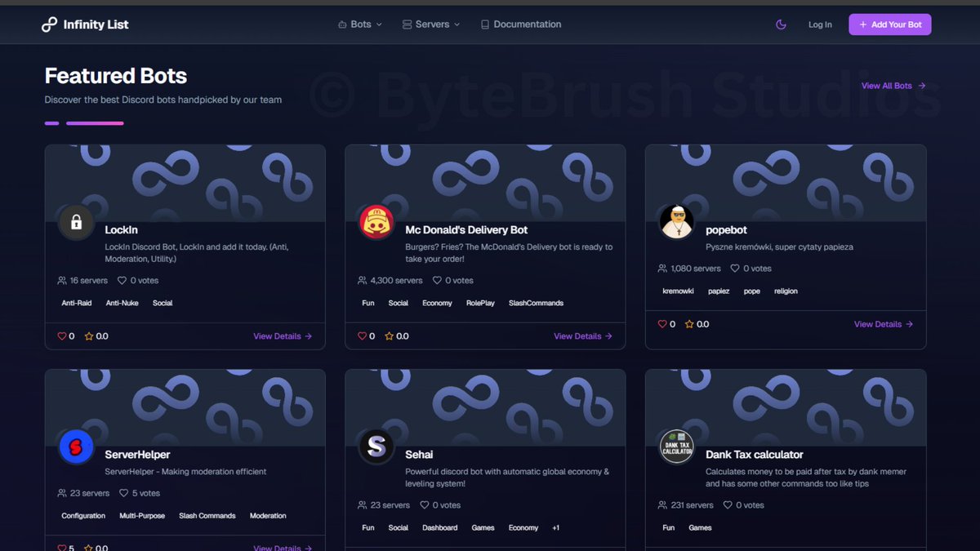
Task: Click the heart icon on LockIn card
Action: pos(61,336)
